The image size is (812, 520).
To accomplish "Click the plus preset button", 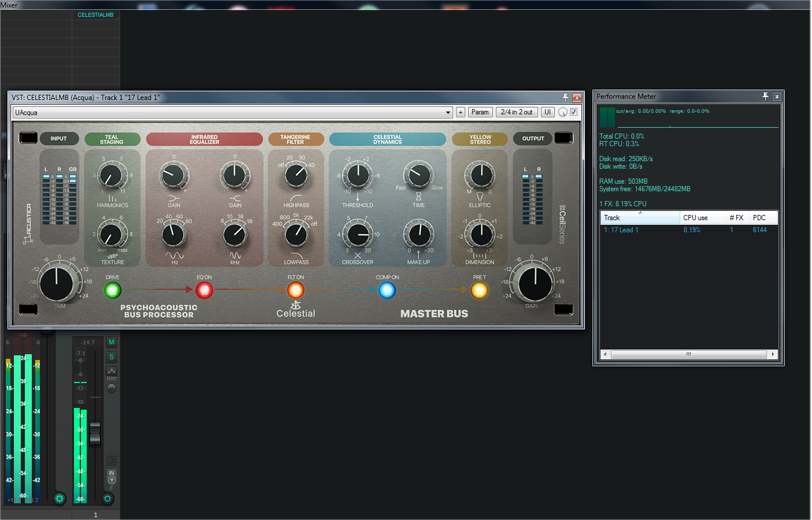I will (461, 112).
